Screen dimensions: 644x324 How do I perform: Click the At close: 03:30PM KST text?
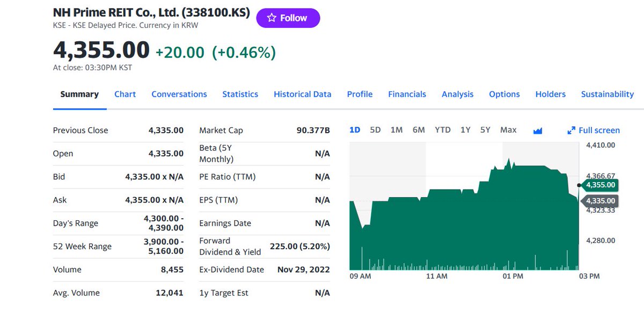[x=92, y=68]
